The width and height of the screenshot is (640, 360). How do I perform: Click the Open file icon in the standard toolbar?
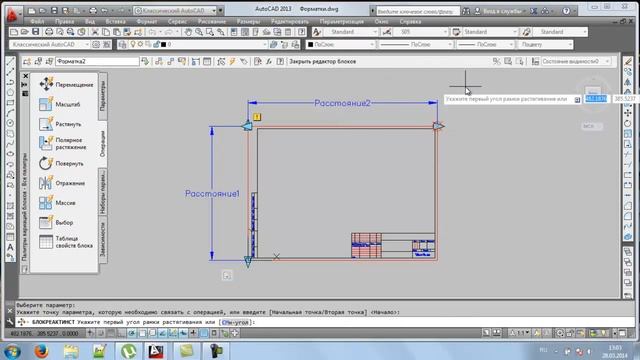tap(24, 32)
